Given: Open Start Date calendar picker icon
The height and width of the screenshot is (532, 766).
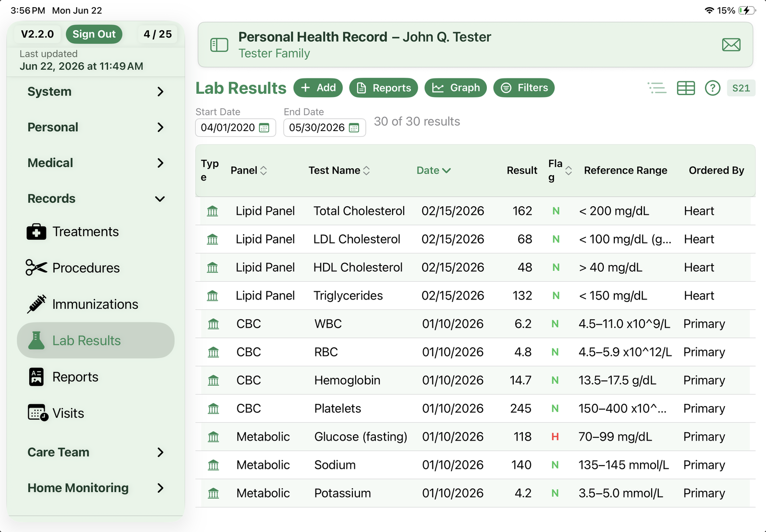Looking at the screenshot, I should coord(264,128).
